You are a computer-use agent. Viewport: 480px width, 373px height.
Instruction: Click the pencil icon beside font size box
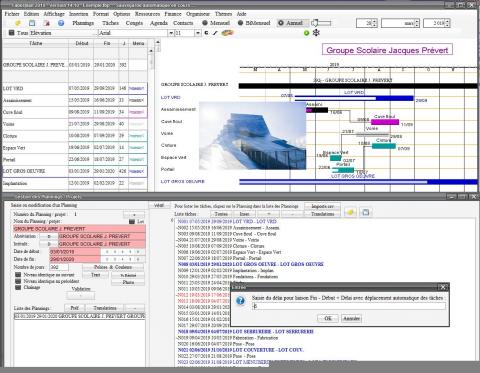click(x=215, y=33)
